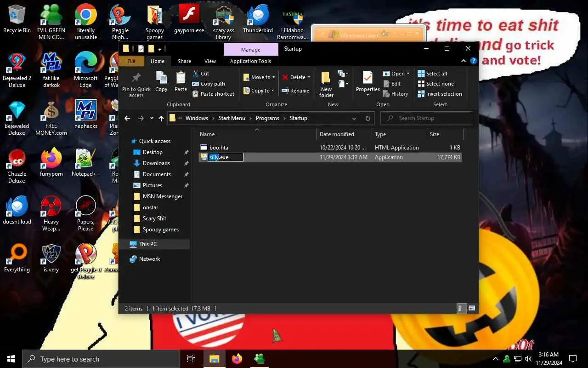Open the Copy to dropdown
Screen dimensions: 588x368
(259, 91)
